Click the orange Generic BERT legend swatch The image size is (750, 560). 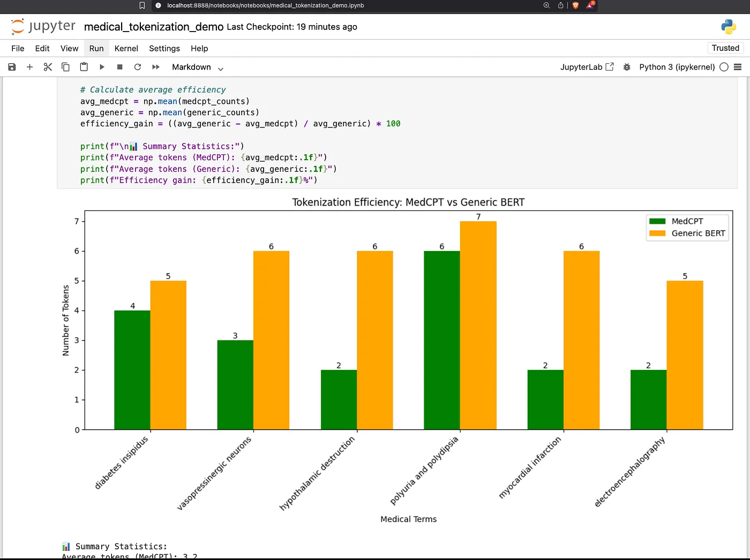coord(657,233)
